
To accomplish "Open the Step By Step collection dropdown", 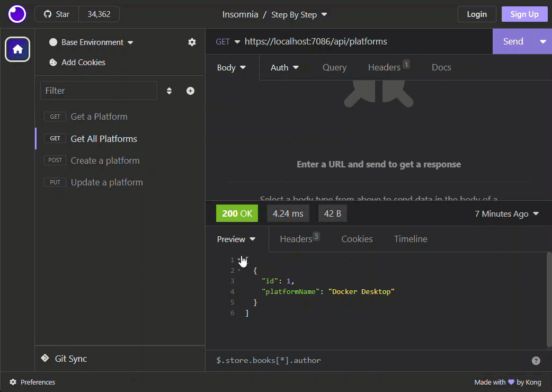I will [299, 15].
